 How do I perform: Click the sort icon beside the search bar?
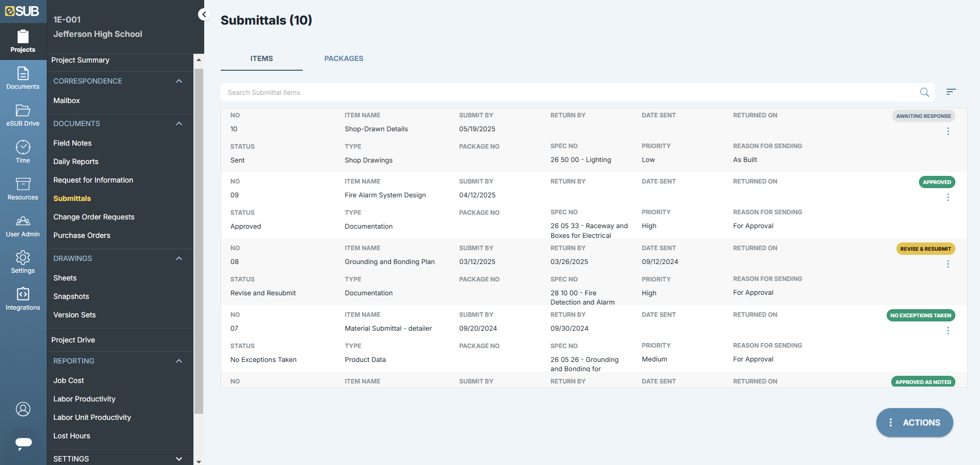(x=951, y=92)
